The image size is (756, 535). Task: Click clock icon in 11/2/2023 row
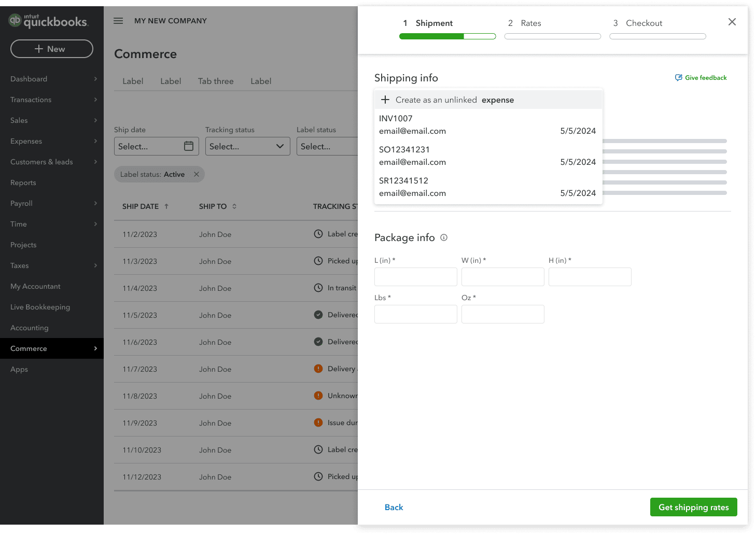tap(318, 234)
